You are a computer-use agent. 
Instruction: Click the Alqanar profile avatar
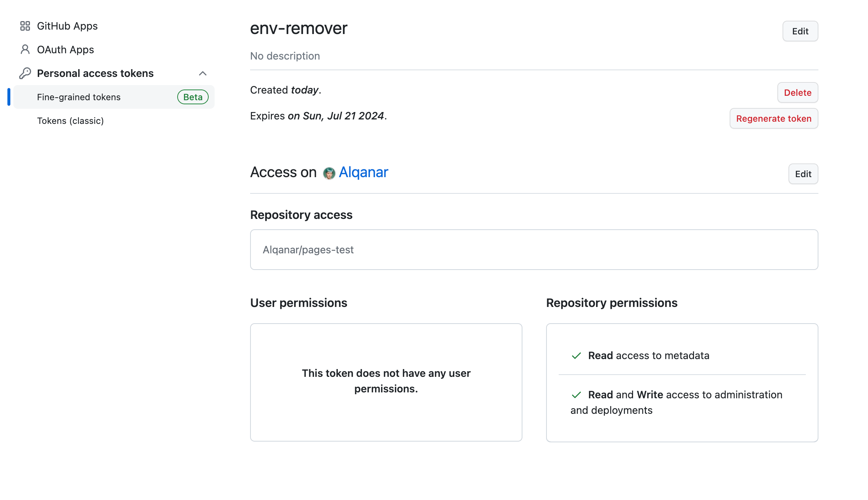329,172
